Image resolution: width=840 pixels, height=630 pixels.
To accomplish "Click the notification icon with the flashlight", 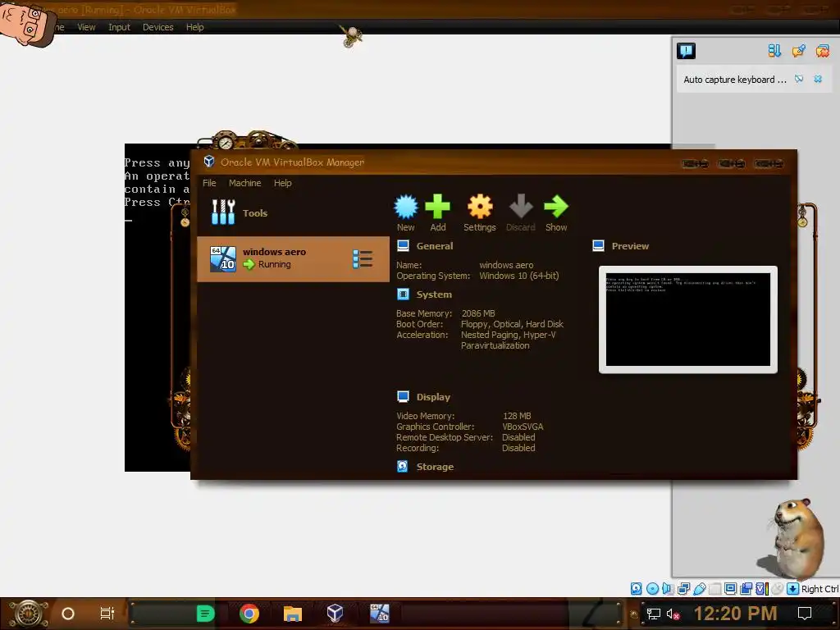I will point(798,51).
